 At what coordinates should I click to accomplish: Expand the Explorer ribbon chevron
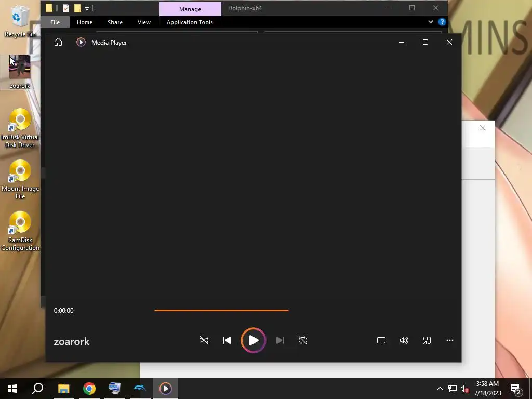pos(431,22)
